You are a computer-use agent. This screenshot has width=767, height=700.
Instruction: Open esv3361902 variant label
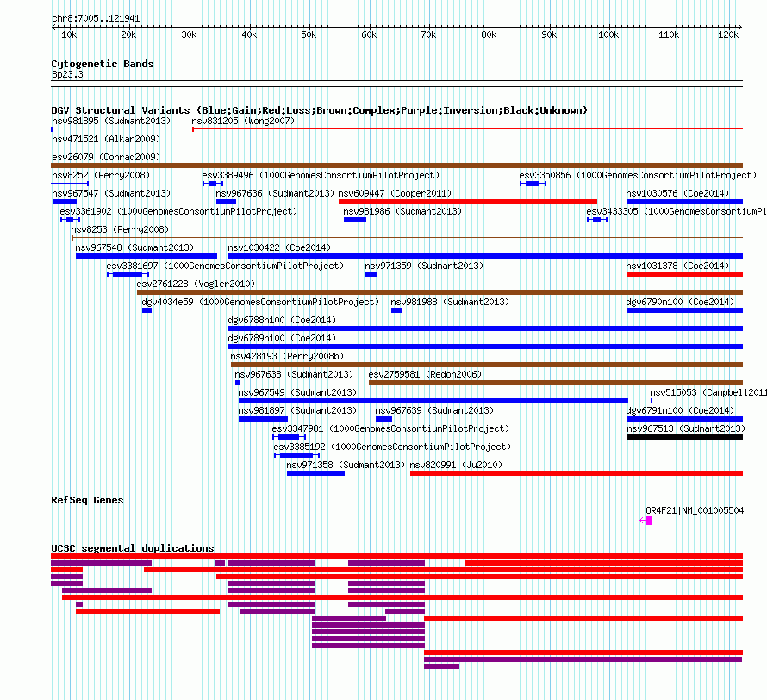178,211
